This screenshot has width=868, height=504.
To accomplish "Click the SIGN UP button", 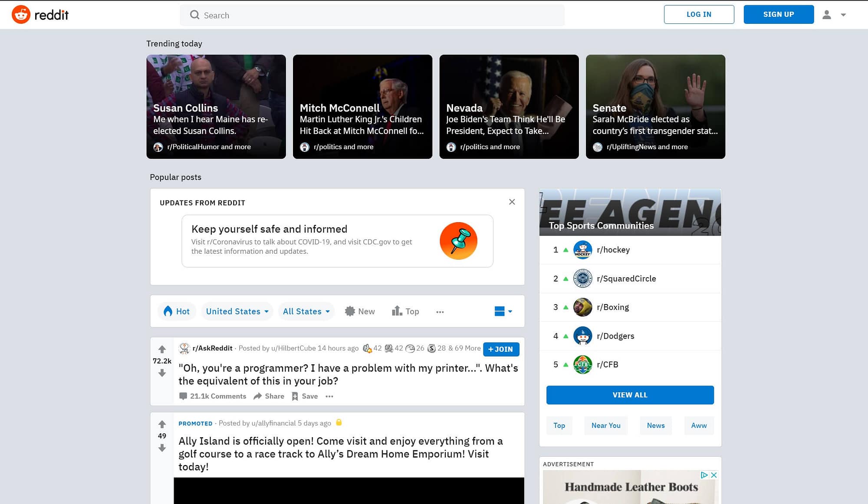I will (x=779, y=14).
